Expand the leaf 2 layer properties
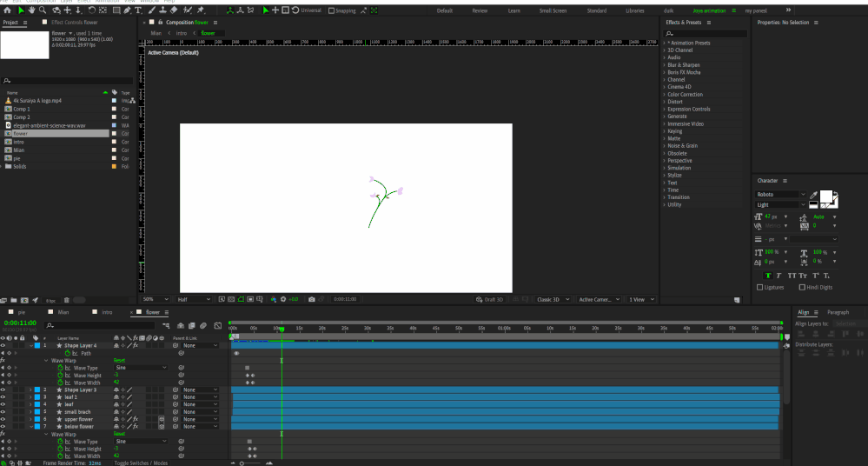 30,397
